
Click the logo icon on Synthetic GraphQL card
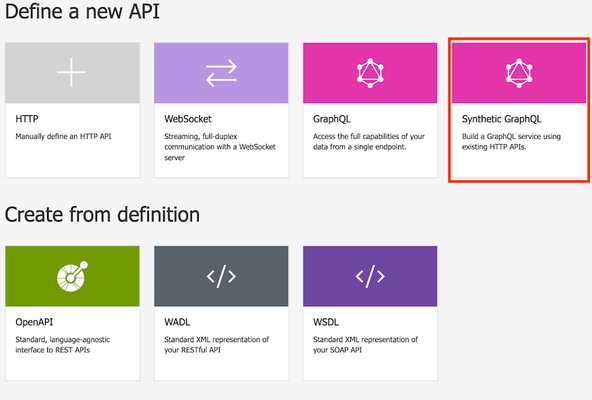tap(519, 73)
